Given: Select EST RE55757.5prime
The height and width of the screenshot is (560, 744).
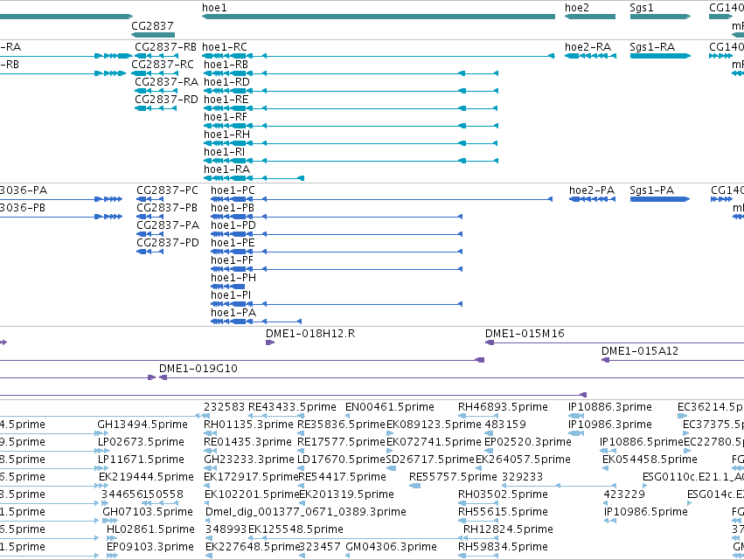Looking at the screenshot, I should 453,478.
